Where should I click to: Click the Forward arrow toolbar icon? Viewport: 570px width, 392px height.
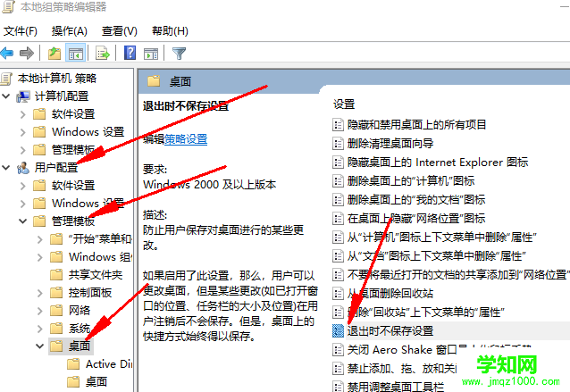click(27, 54)
